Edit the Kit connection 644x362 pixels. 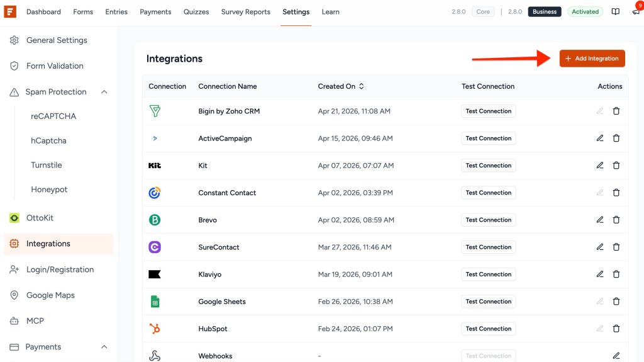pyautogui.click(x=600, y=166)
